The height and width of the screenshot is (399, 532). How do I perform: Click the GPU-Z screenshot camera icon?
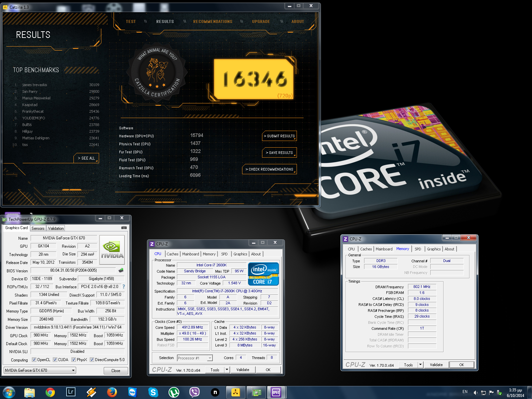click(x=124, y=228)
